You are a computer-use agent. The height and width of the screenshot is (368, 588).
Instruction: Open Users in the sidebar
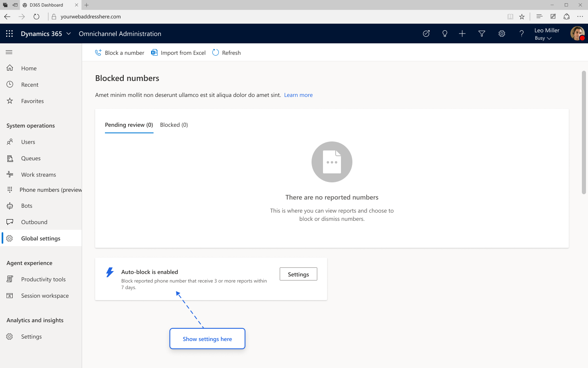pos(41,142)
